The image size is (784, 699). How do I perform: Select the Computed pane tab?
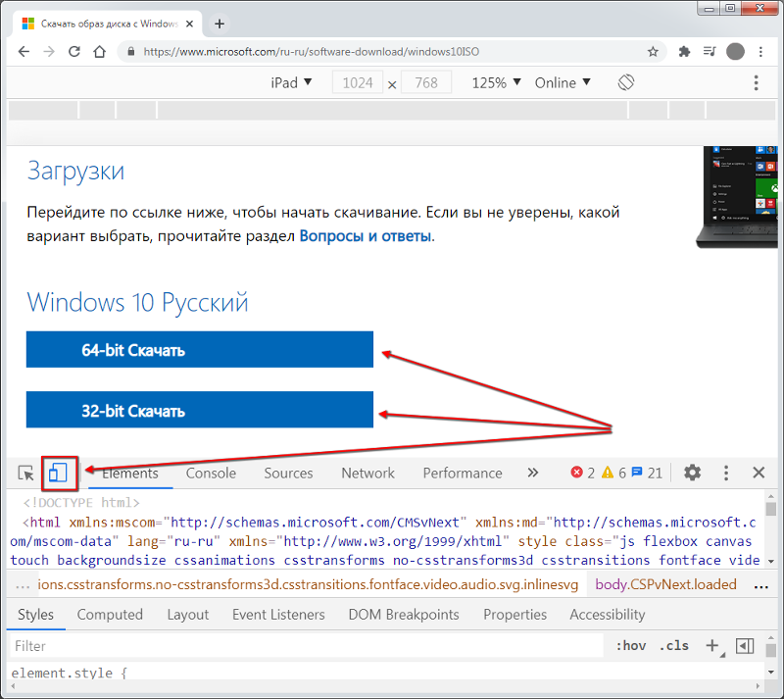click(110, 615)
